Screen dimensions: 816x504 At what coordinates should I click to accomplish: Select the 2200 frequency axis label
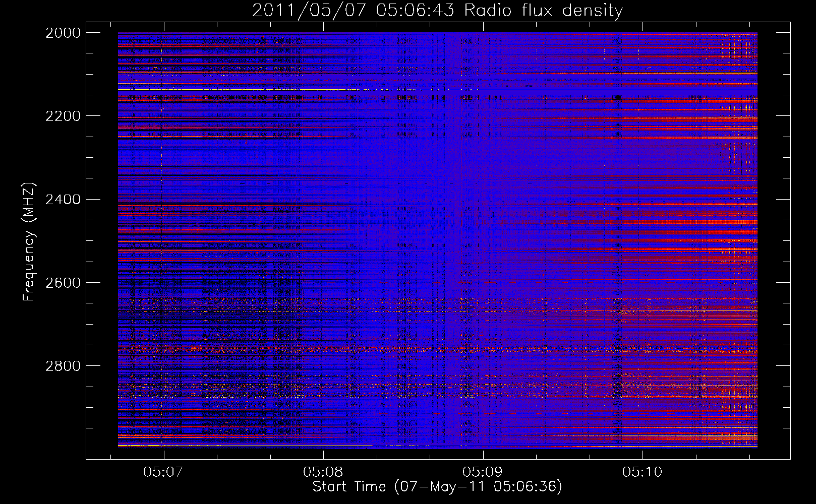pyautogui.click(x=63, y=116)
